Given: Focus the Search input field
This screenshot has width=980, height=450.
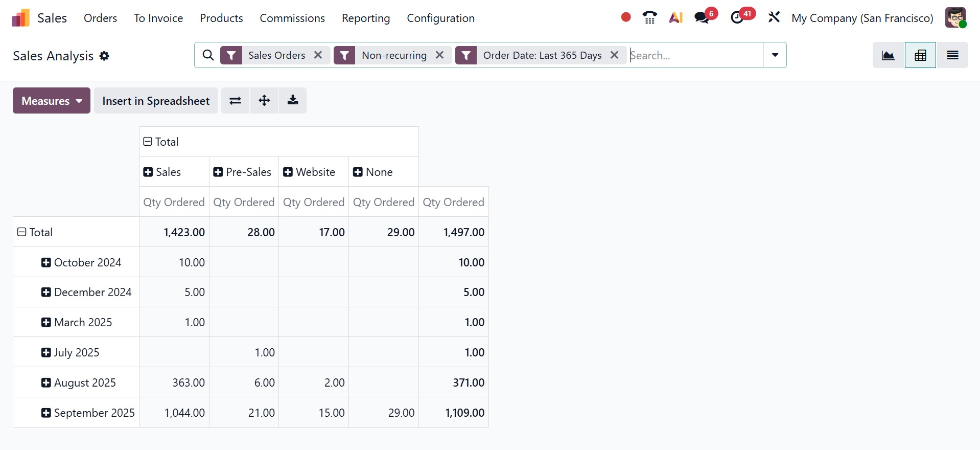Looking at the screenshot, I should coord(695,55).
